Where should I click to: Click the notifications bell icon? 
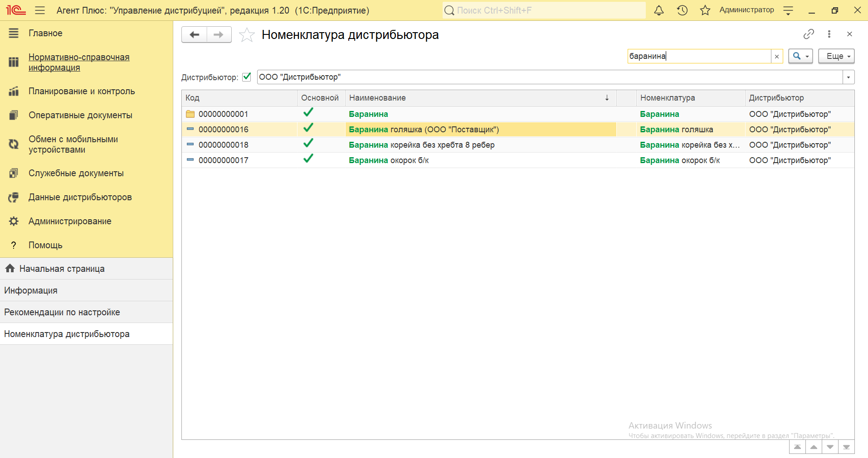[659, 10]
